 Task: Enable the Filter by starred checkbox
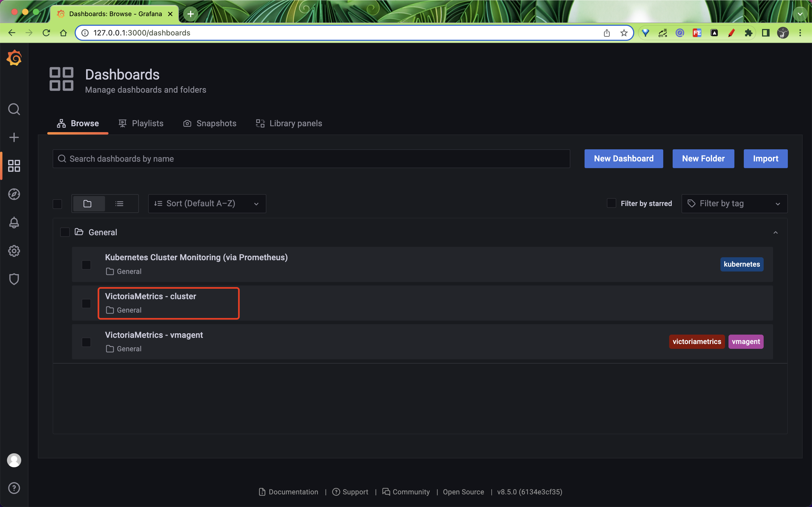tap(611, 203)
